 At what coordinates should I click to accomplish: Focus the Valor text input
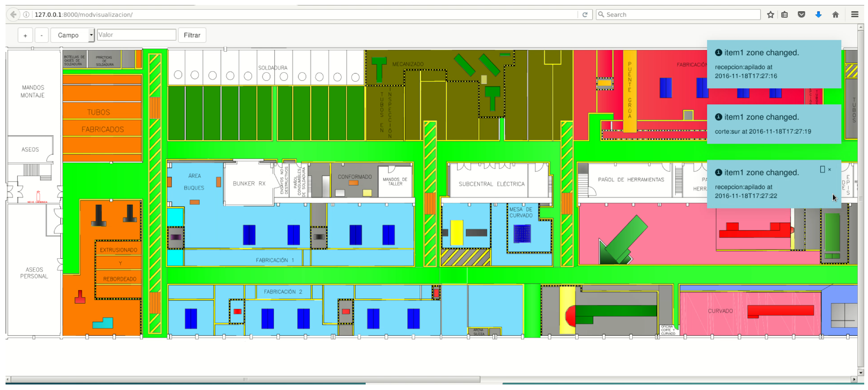click(x=136, y=35)
